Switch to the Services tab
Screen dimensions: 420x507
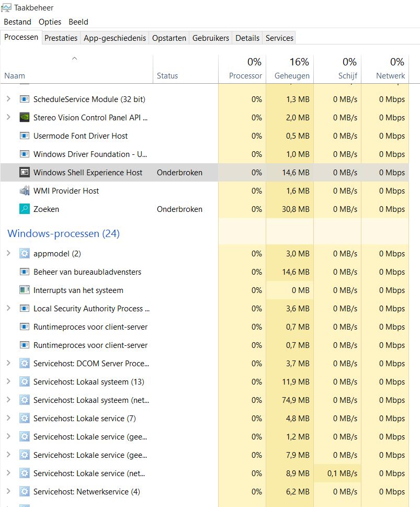tap(279, 38)
